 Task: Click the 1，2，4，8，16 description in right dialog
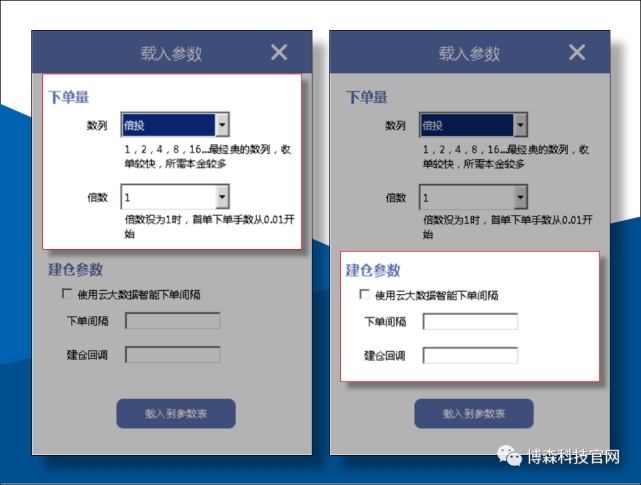coord(506,157)
